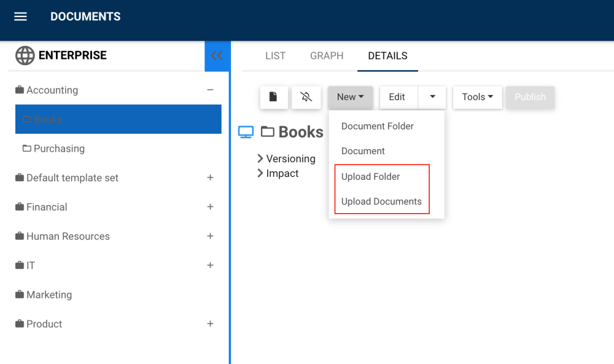Click the monitor icon next to Books heading
The width and height of the screenshot is (614, 364).
point(246,131)
